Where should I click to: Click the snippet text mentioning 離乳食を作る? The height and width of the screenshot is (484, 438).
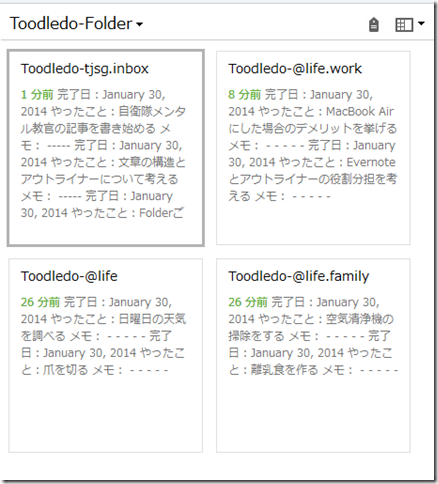coord(284,370)
